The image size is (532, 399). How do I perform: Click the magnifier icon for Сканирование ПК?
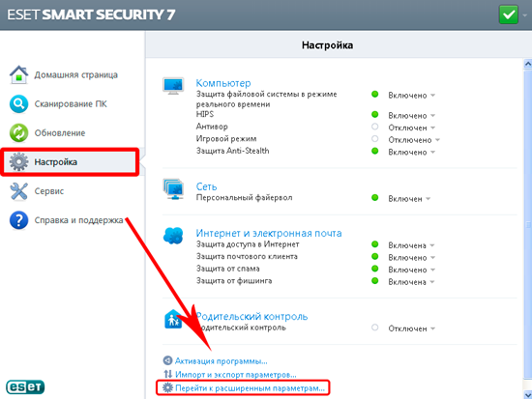pyautogui.click(x=18, y=103)
